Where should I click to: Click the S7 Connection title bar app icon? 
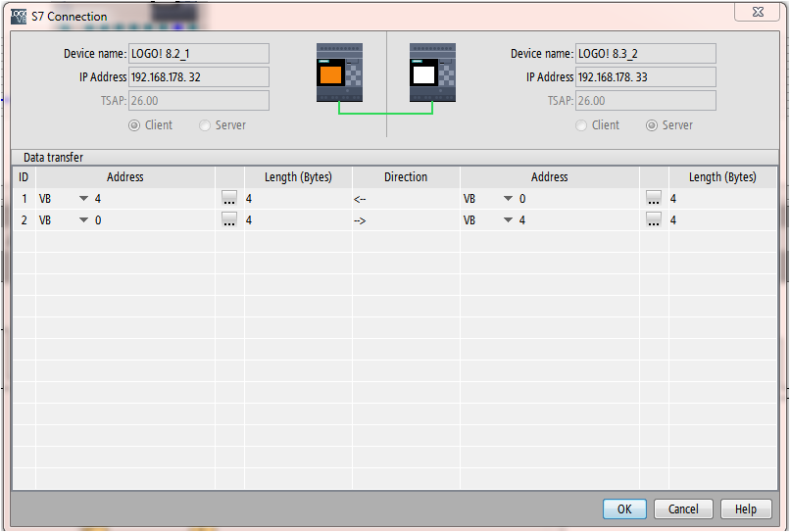pos(19,16)
